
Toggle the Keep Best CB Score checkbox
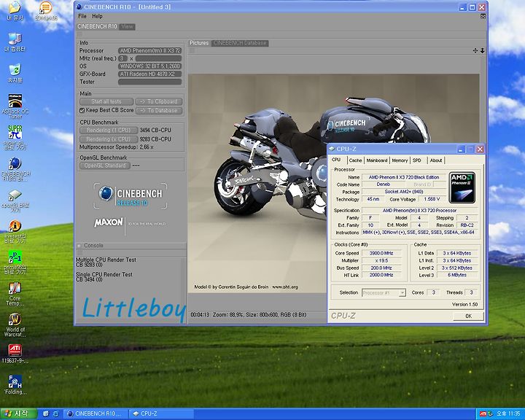[x=82, y=110]
